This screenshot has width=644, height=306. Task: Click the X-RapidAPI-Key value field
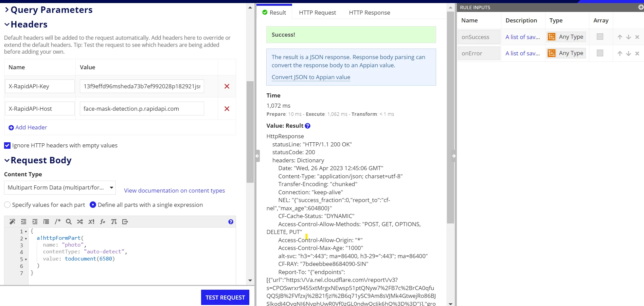(x=142, y=86)
